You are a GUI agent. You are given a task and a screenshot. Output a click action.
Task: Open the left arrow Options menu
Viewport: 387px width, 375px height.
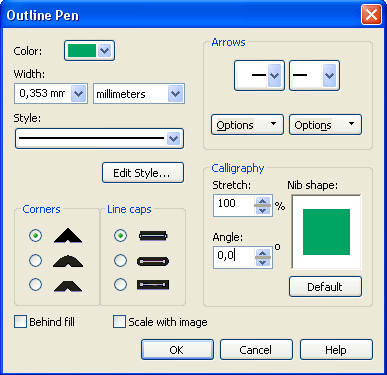247,125
